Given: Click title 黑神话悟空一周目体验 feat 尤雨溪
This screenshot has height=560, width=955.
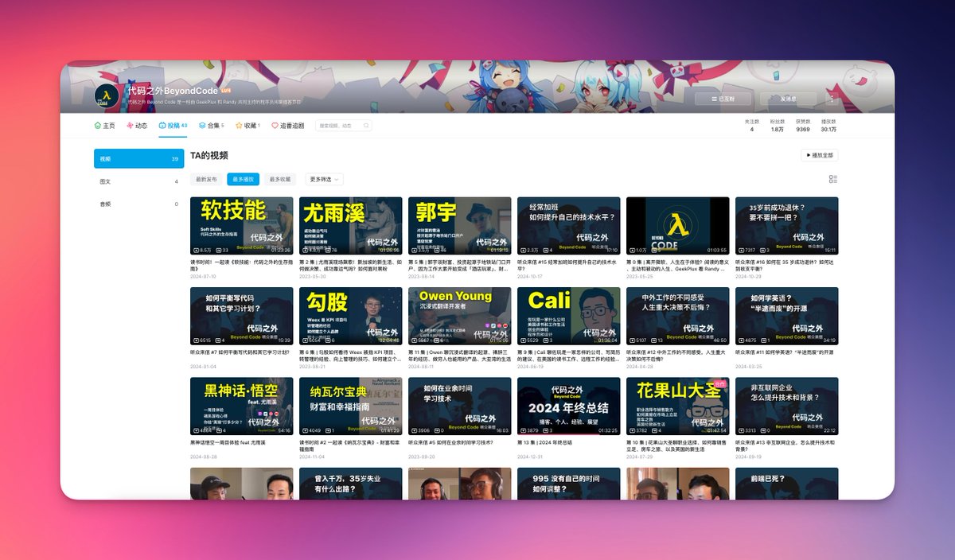Looking at the screenshot, I should (x=228, y=441).
